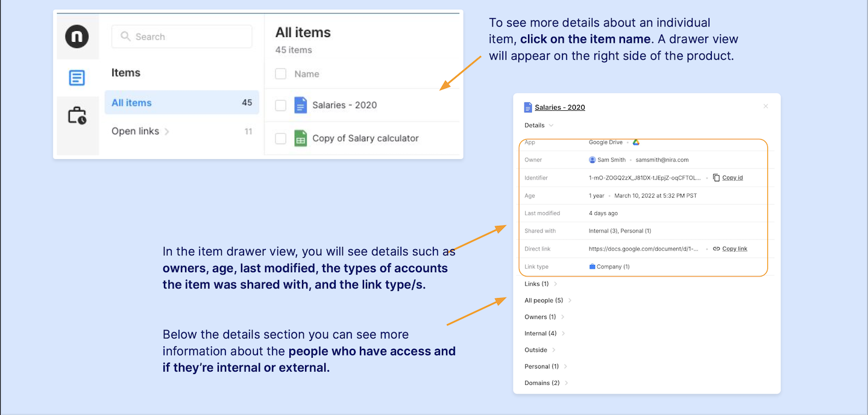Check the Salaries - 2020 checkbox
This screenshot has height=415, width=868.
(x=280, y=105)
